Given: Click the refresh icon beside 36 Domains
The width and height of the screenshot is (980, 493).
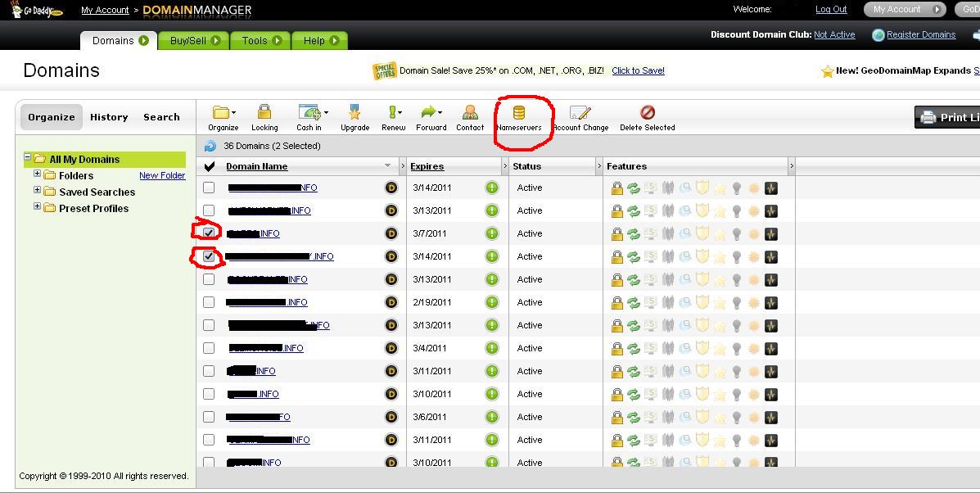Looking at the screenshot, I should pos(210,147).
